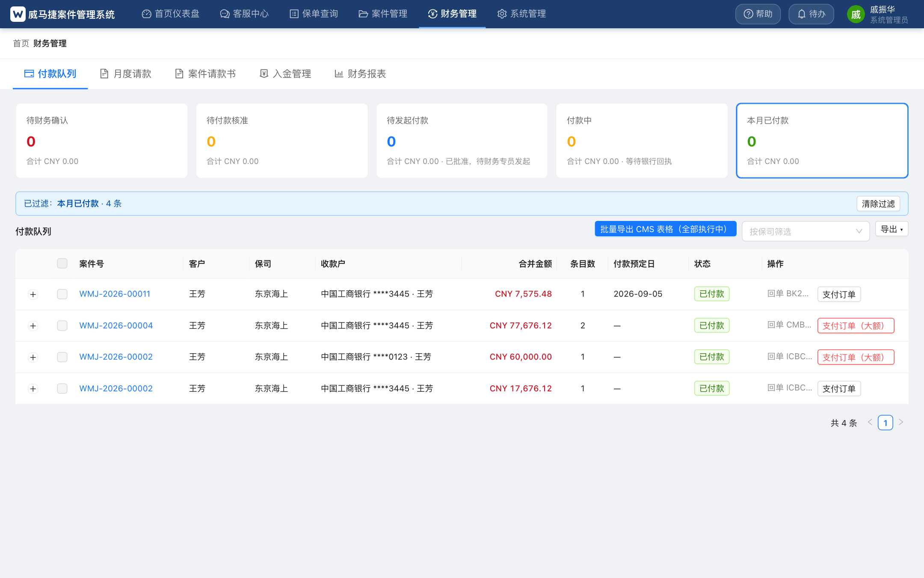Click 首页 in the breadcrumb
Screen dimensions: 924x578
click(21, 43)
